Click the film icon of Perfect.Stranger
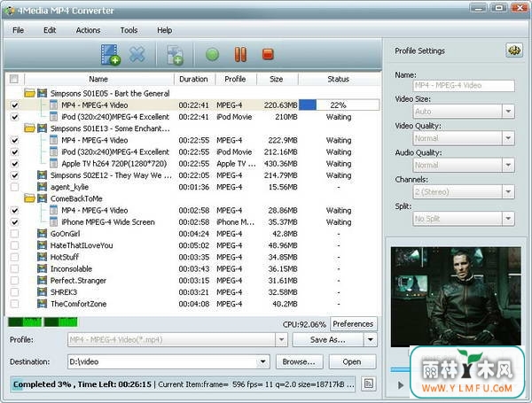 (x=42, y=280)
